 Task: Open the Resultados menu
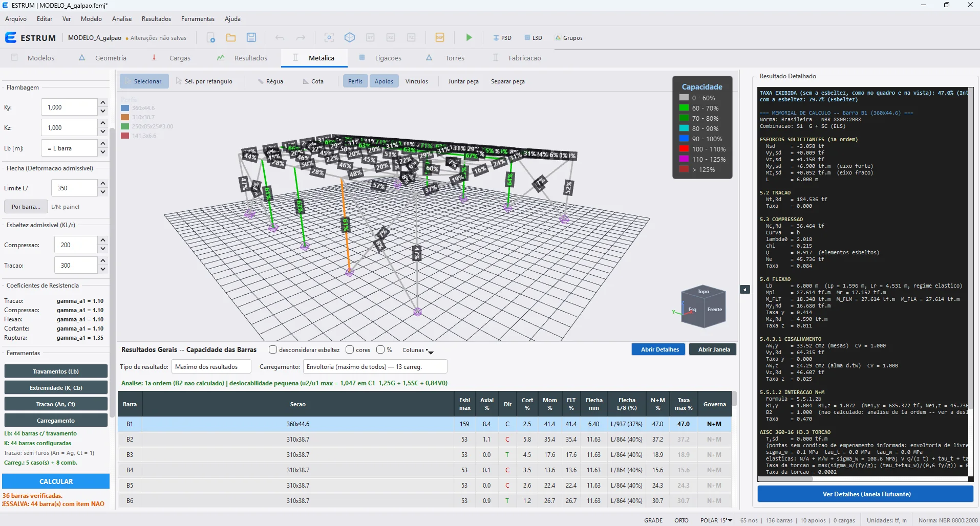(x=156, y=19)
